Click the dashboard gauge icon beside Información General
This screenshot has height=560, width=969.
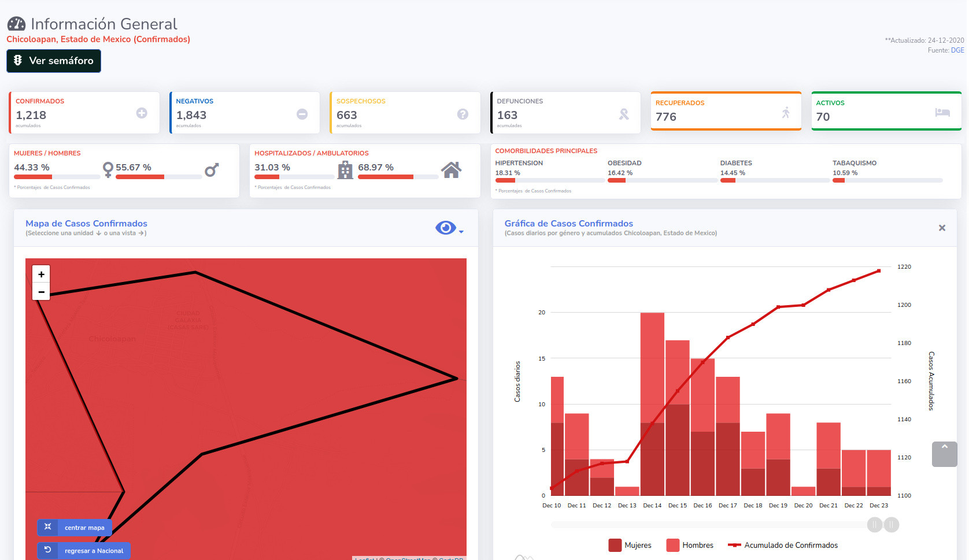[16, 24]
